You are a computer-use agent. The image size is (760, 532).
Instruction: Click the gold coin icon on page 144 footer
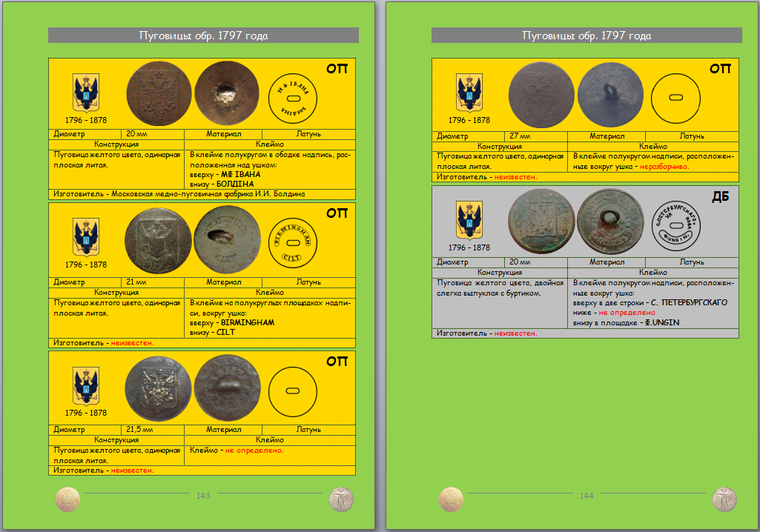(x=451, y=499)
